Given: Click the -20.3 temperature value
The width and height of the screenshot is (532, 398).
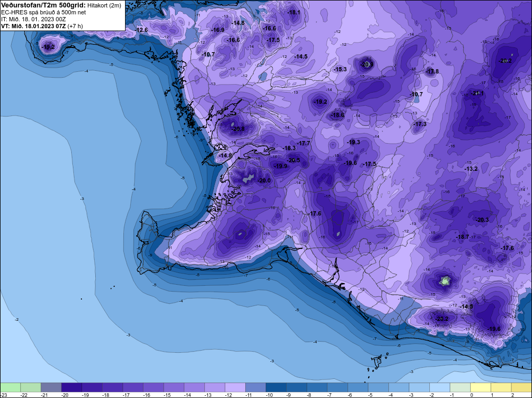Looking at the screenshot, I should pyautogui.click(x=483, y=220).
